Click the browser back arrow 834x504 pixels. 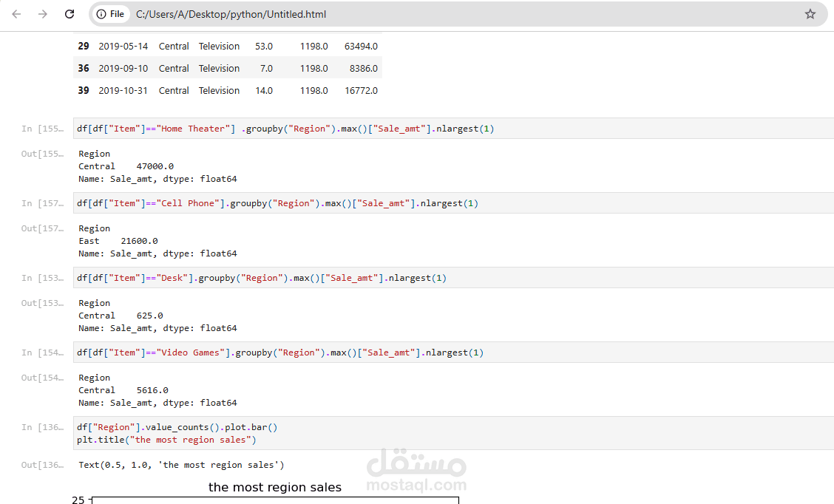coord(16,13)
